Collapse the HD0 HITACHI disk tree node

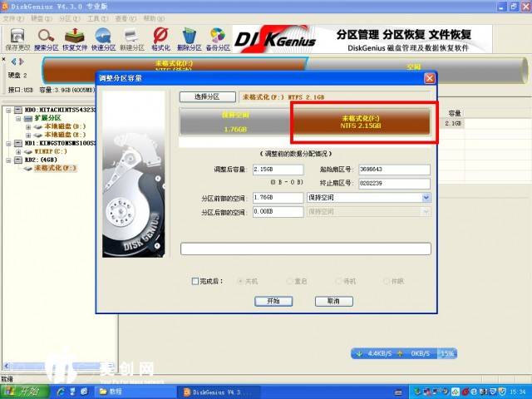[x=7, y=109]
